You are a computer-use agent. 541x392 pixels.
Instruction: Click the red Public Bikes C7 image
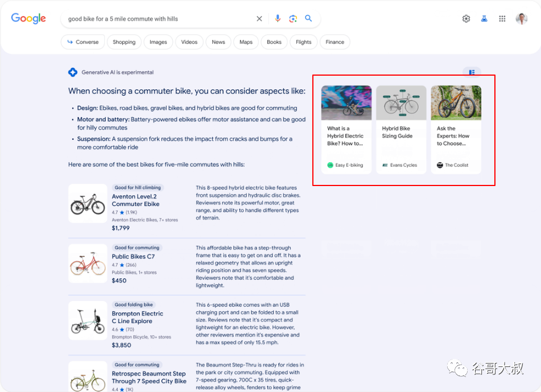[88, 263]
